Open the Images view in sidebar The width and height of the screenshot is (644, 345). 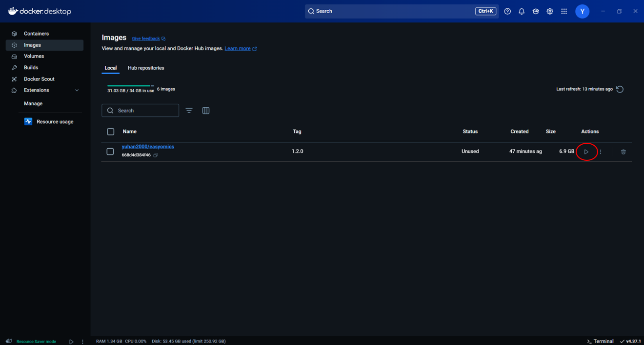(x=44, y=45)
